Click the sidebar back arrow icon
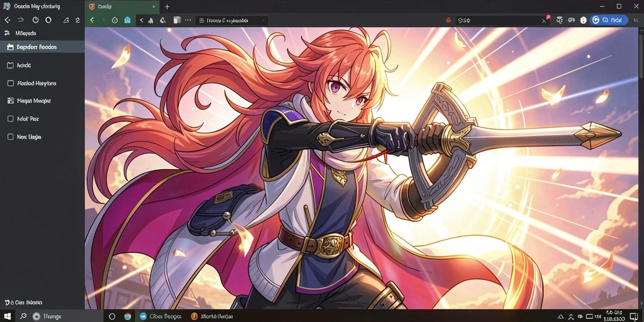The height and width of the screenshot is (322, 644). point(8,19)
